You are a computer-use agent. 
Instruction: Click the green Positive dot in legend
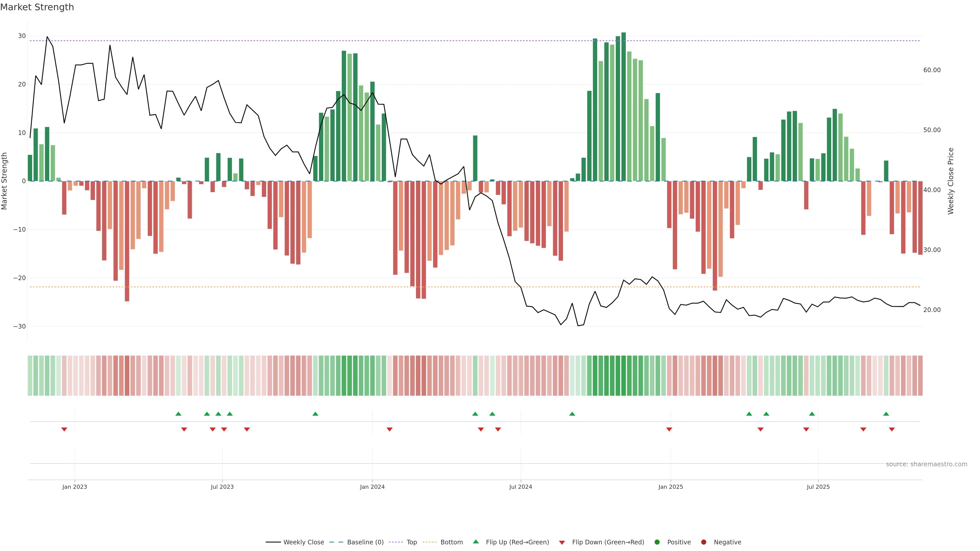[657, 542]
